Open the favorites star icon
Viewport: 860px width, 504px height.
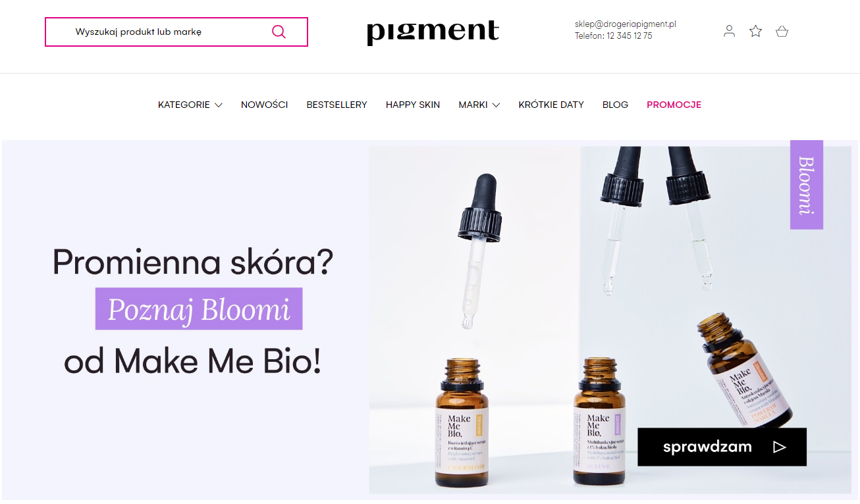coord(755,31)
